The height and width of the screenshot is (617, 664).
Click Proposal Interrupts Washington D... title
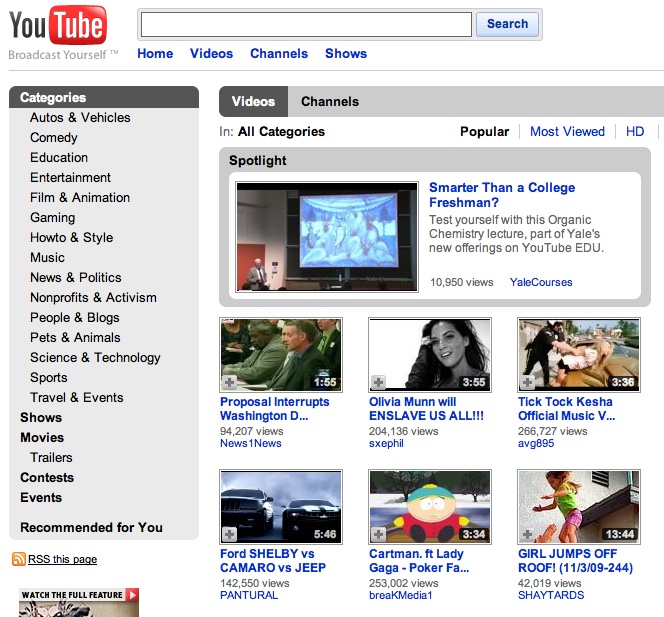pos(274,409)
